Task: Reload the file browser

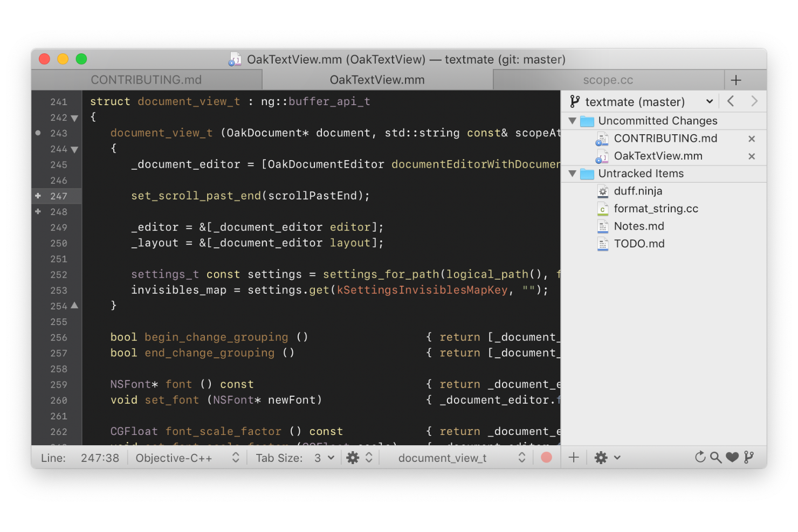Action: pyautogui.click(x=700, y=457)
